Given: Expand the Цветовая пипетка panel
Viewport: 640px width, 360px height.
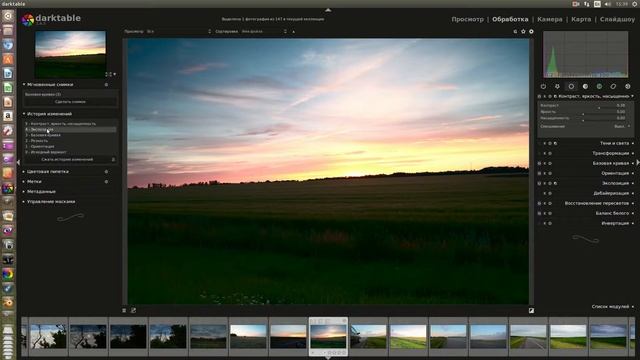Looking at the screenshot, I should coord(24,171).
